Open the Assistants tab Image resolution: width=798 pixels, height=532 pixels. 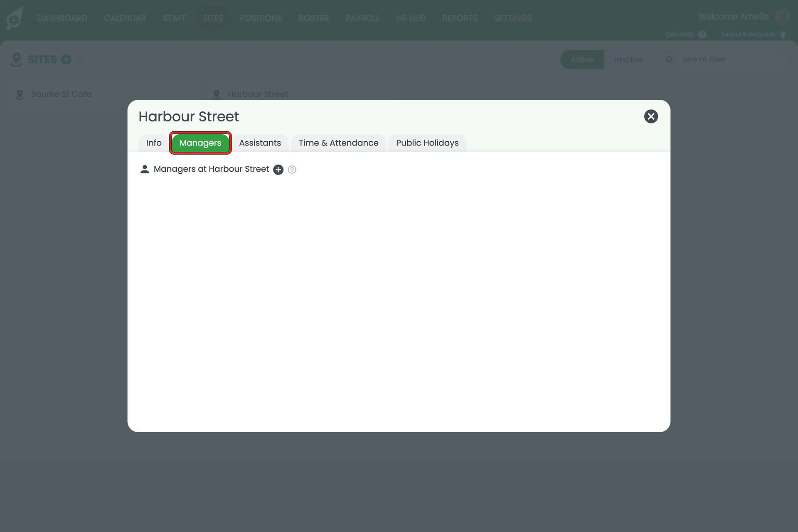(260, 143)
